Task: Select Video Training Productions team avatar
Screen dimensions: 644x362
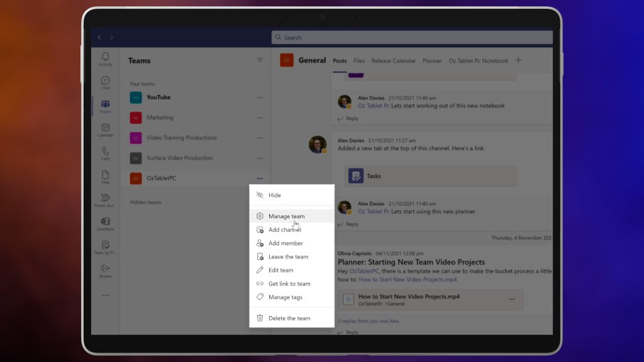Action: click(x=136, y=138)
